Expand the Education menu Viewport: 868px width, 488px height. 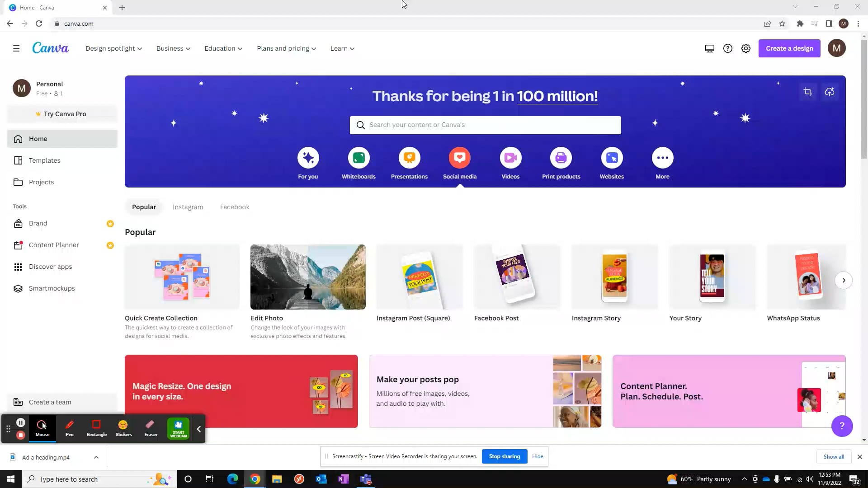tap(223, 48)
